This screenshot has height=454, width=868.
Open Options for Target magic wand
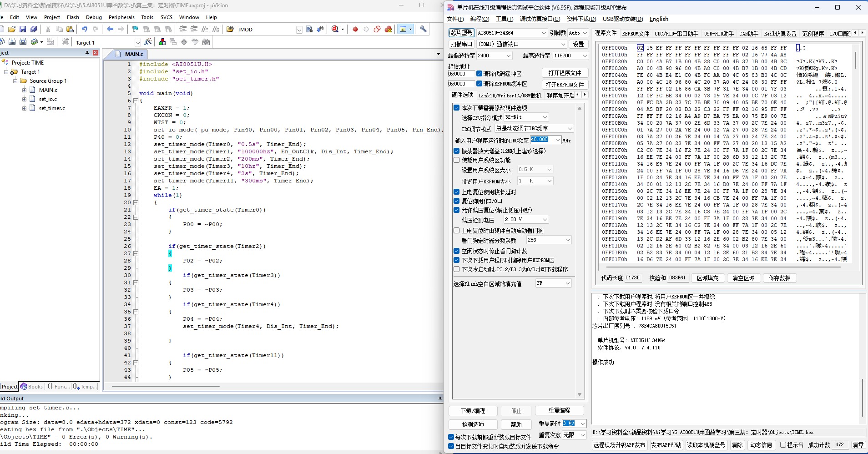148,42
